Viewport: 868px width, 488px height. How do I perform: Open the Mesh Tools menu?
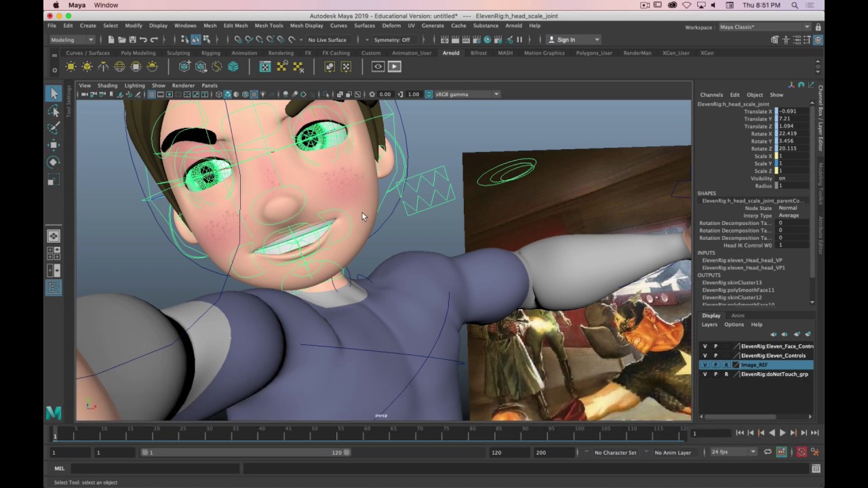[269, 26]
